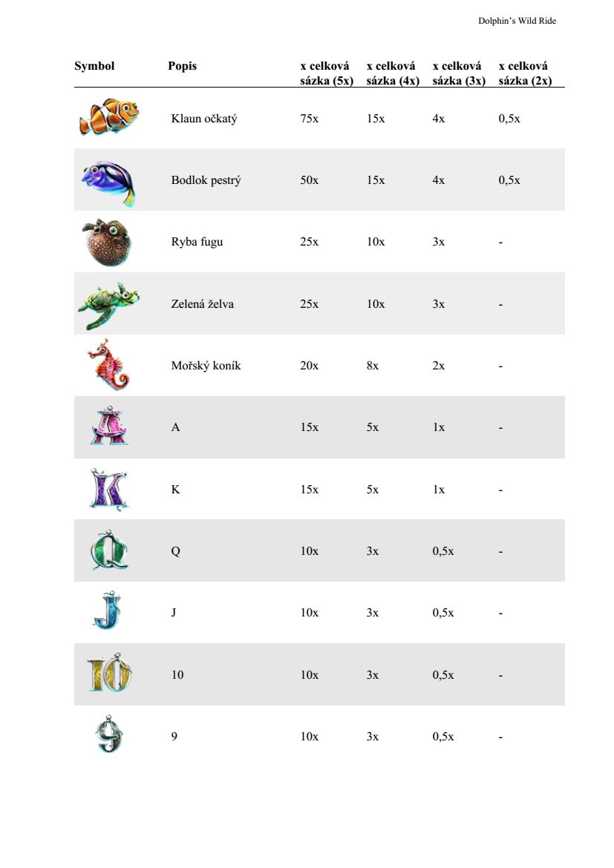
Task: Click the 'Popis' column header
Action: tap(183, 66)
